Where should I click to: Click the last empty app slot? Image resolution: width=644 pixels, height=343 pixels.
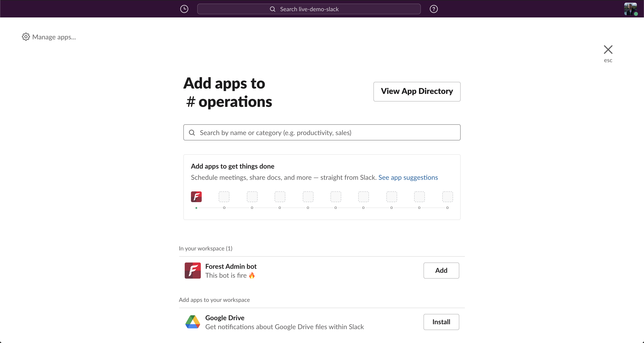[447, 197]
